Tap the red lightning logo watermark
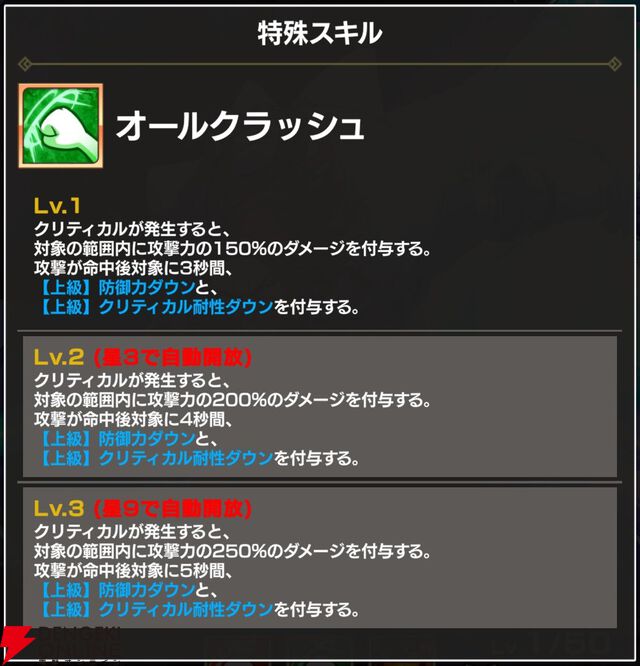 pyautogui.click(x=17, y=644)
